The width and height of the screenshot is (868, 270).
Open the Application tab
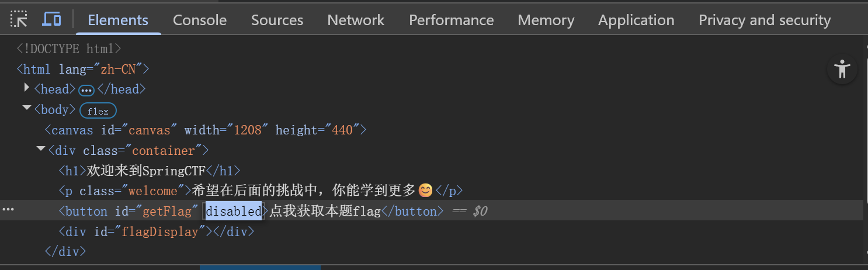[636, 20]
